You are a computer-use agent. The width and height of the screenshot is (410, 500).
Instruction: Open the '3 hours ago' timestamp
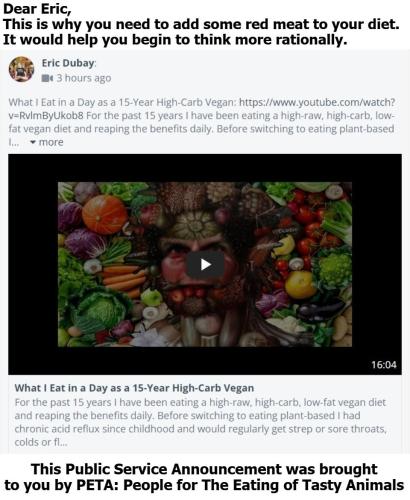[x=84, y=78]
